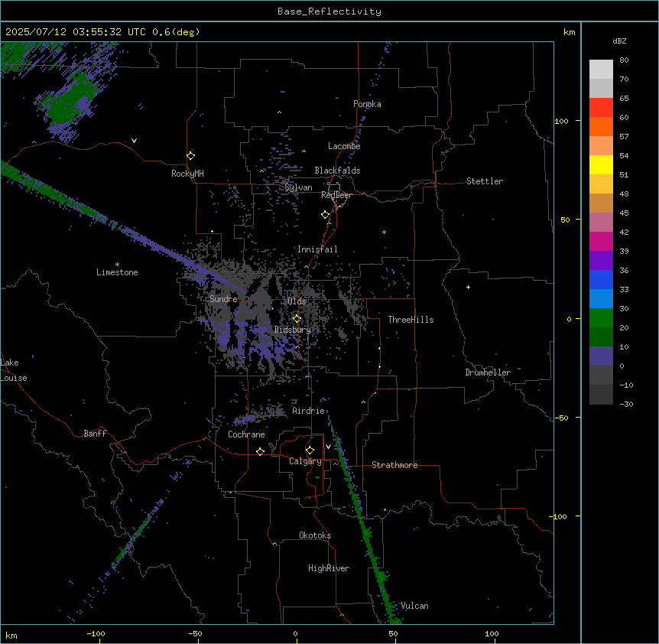This screenshot has height=644, width=659.
Task: Click the Blackfalds city label
Action: pos(337,171)
